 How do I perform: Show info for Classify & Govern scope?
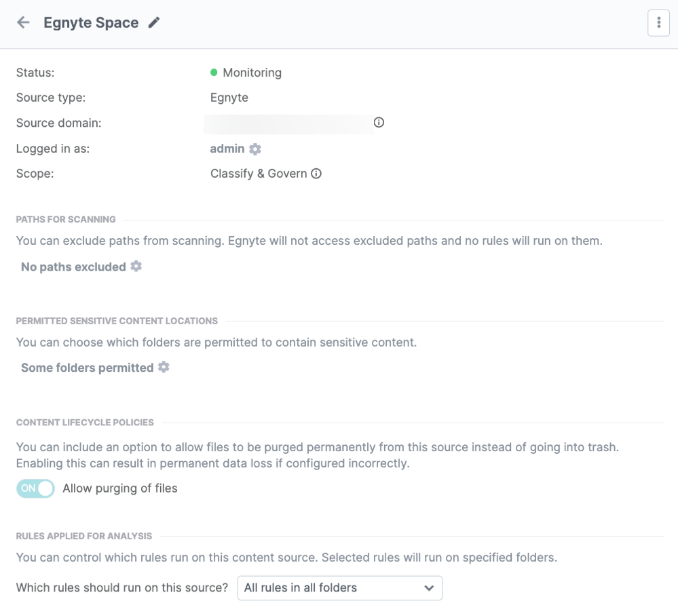click(x=316, y=174)
